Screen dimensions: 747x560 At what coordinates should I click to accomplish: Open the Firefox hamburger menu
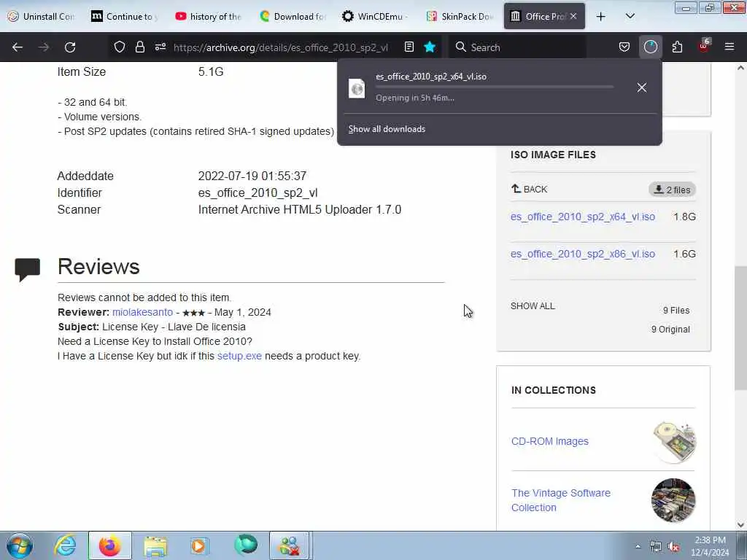click(x=729, y=47)
